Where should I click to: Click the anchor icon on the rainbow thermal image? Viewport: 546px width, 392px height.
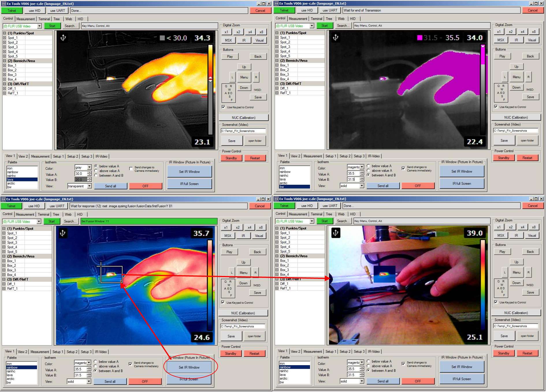click(x=63, y=233)
